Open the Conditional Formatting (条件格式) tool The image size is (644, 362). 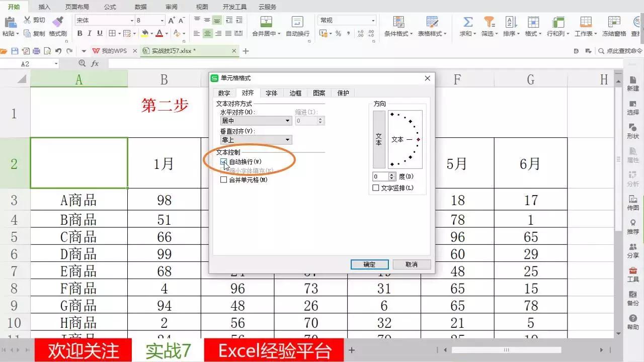(398, 28)
